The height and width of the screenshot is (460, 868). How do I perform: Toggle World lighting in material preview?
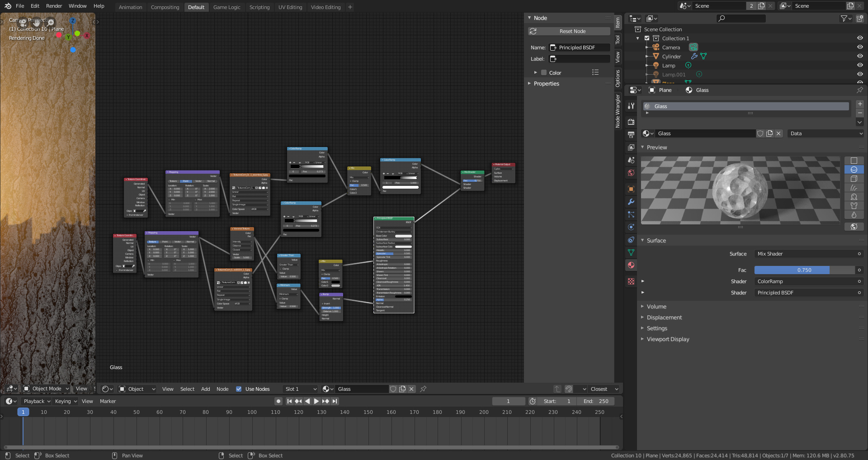tap(854, 227)
